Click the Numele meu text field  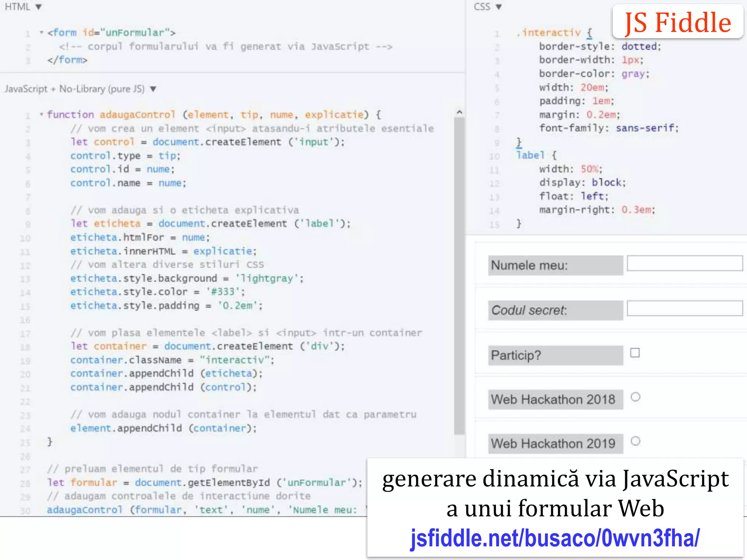click(684, 263)
